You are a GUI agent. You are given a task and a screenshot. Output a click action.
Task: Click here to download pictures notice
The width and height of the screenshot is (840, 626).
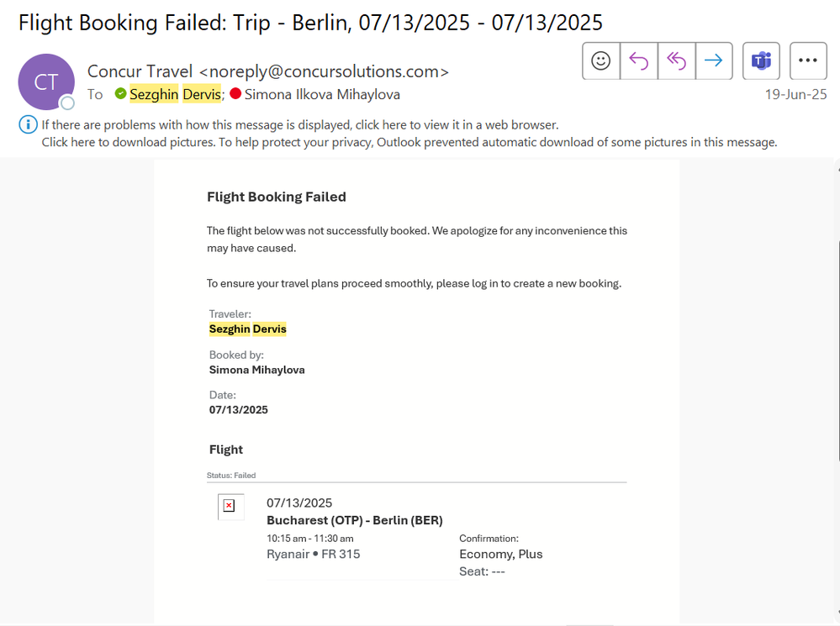click(409, 142)
